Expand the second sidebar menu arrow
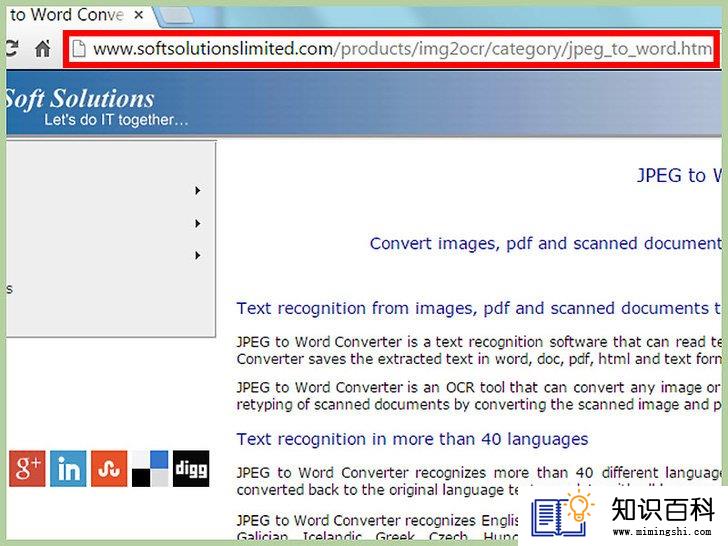728x546 pixels. point(197,223)
